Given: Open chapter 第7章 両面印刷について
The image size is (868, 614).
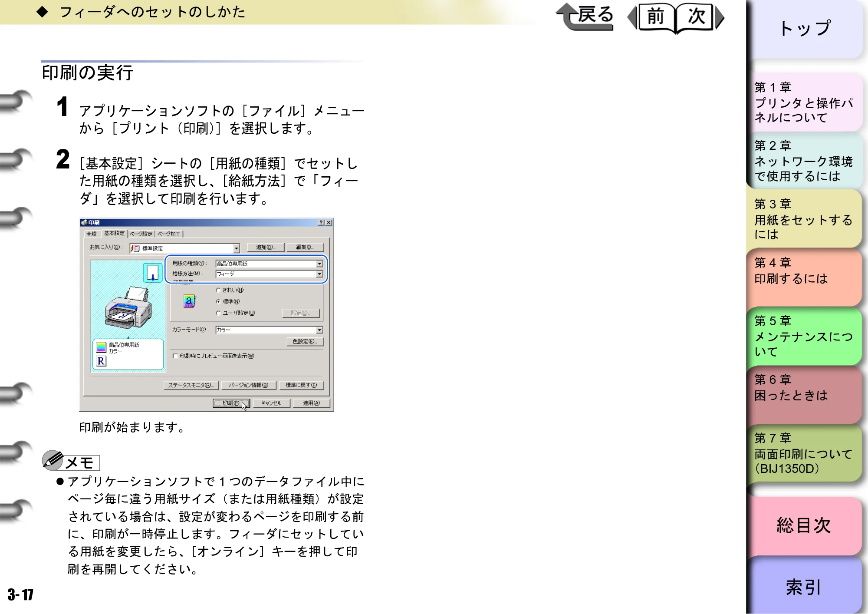Looking at the screenshot, I should click(805, 454).
